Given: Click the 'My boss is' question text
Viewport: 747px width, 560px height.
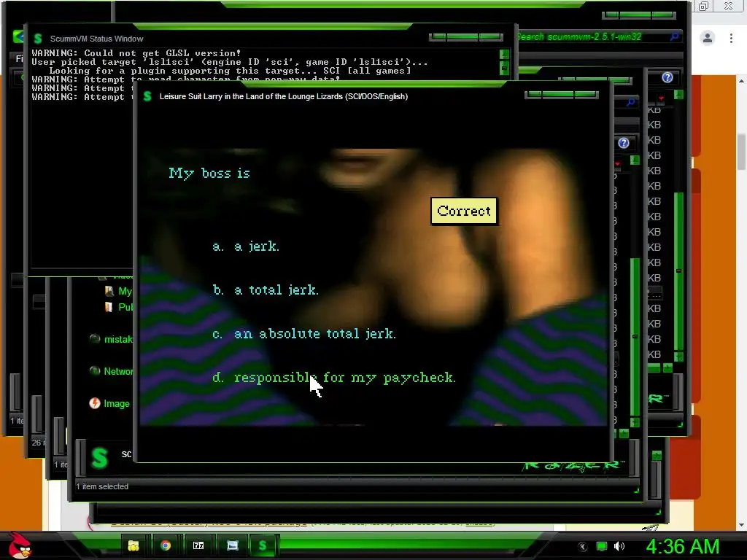Looking at the screenshot, I should click(x=209, y=174).
